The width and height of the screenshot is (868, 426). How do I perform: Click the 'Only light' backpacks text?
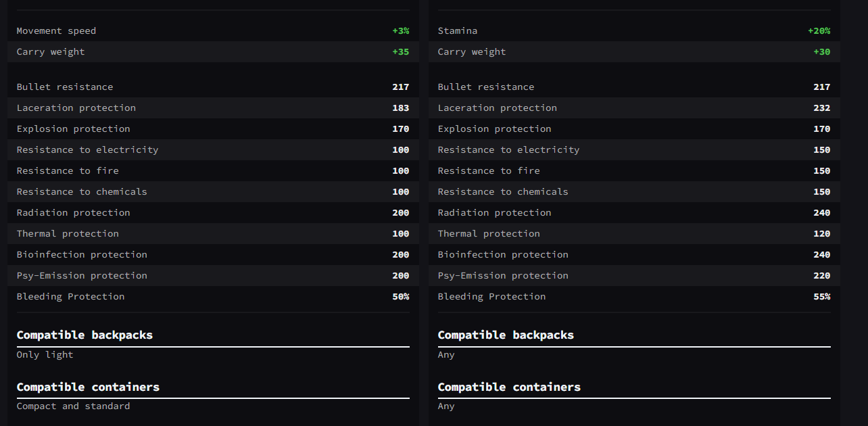pos(45,355)
